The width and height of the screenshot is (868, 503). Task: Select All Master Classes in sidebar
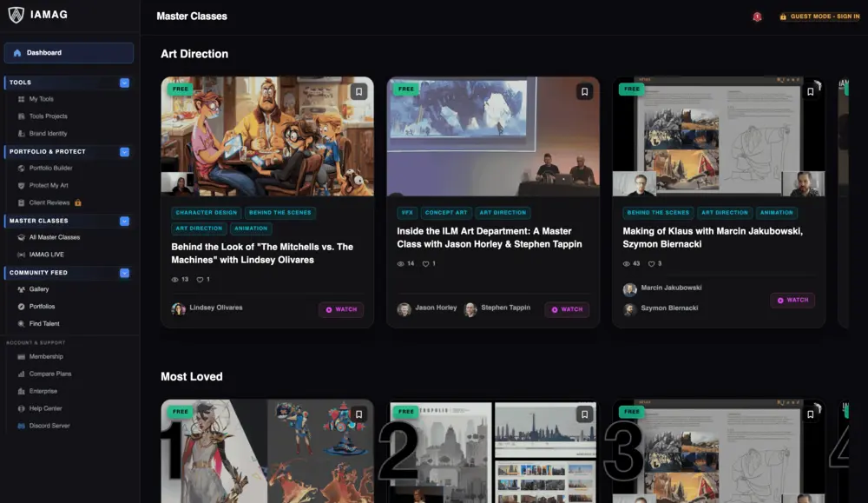tap(54, 237)
